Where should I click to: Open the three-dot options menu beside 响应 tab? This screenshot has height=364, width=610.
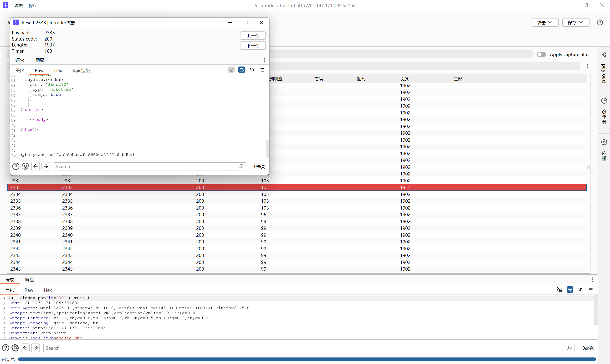[x=264, y=60]
